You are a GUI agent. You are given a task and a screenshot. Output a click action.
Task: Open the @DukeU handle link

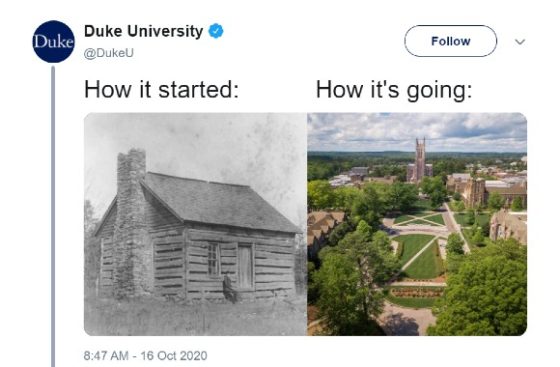click(109, 53)
